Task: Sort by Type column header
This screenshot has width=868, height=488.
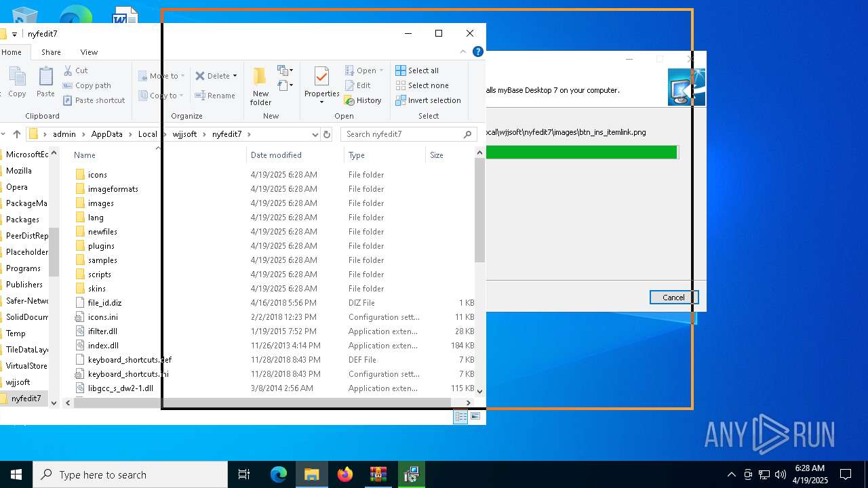Action: [x=384, y=155]
